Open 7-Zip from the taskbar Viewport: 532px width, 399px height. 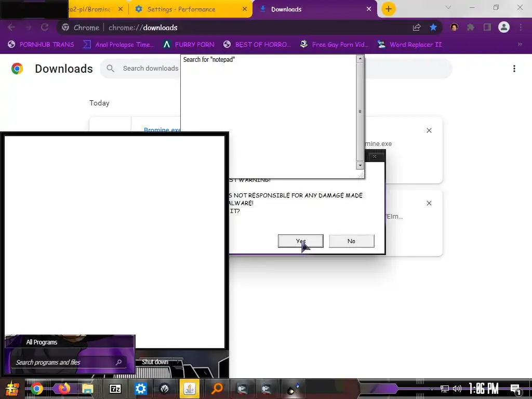pyautogui.click(x=115, y=389)
